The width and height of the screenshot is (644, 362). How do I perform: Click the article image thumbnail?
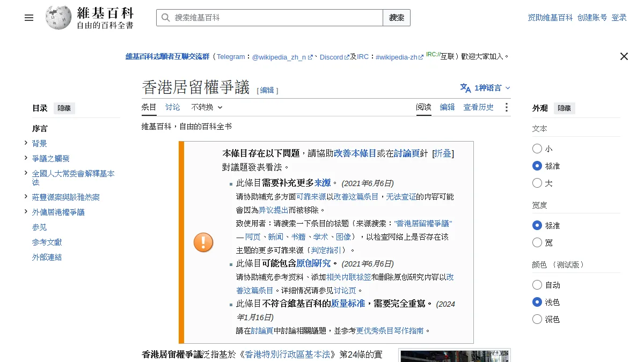tap(455, 356)
